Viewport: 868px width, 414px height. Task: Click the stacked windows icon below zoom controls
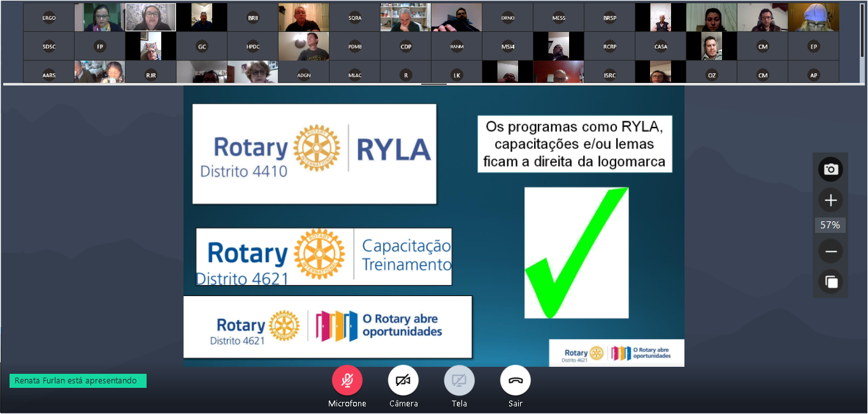pos(830,281)
